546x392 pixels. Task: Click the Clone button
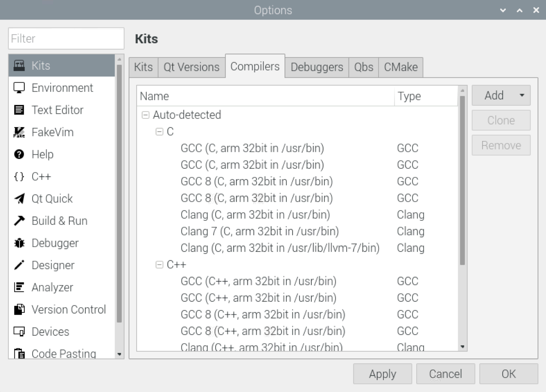(501, 120)
